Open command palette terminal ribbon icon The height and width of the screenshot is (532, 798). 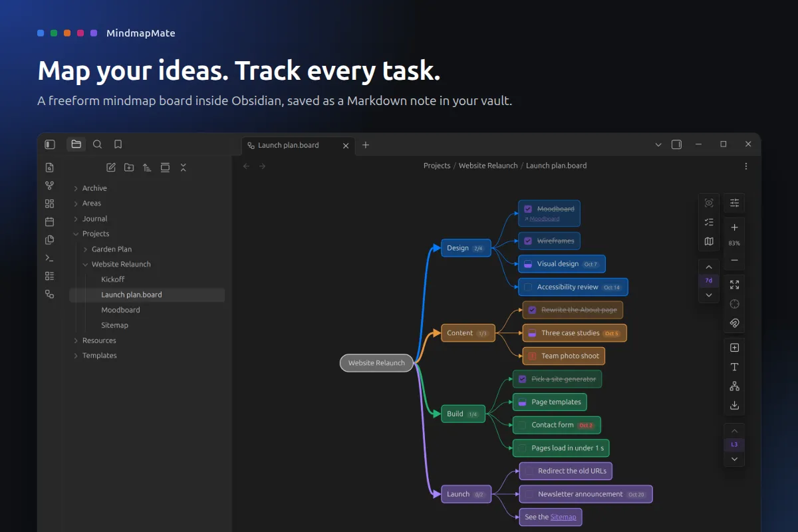(x=49, y=257)
